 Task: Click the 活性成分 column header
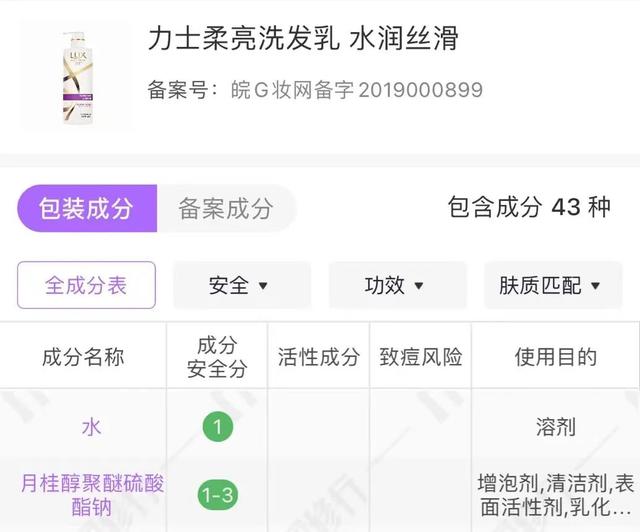[319, 356]
